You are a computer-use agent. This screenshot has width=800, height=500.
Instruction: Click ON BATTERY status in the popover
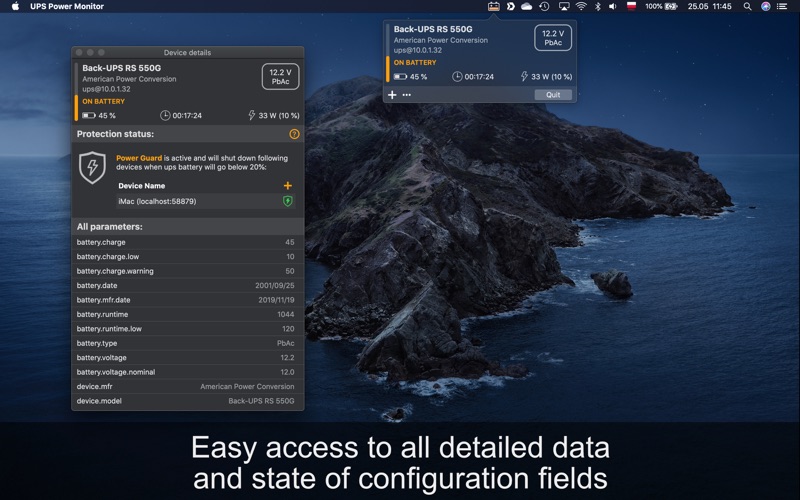(415, 63)
